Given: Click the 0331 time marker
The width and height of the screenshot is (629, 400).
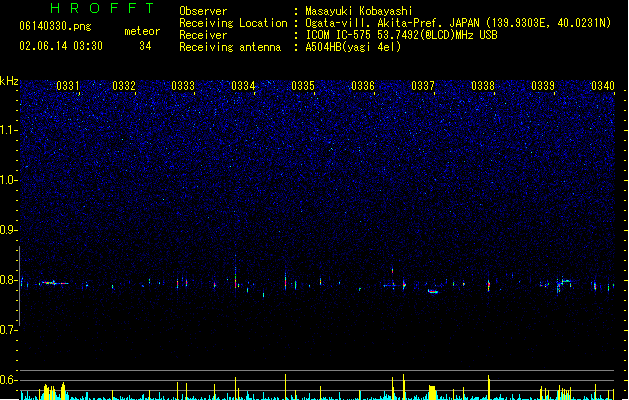Looking at the screenshot, I should tap(68, 86).
